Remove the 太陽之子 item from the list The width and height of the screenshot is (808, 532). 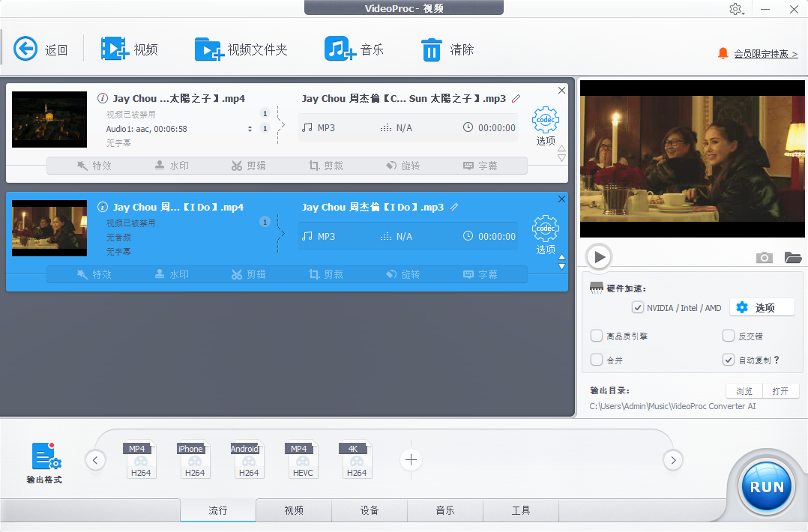(561, 90)
